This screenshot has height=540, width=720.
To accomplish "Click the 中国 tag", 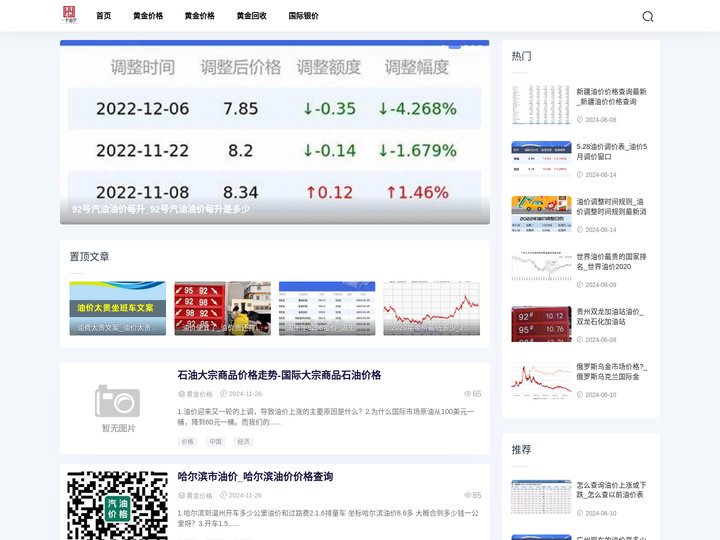I will pyautogui.click(x=215, y=442).
